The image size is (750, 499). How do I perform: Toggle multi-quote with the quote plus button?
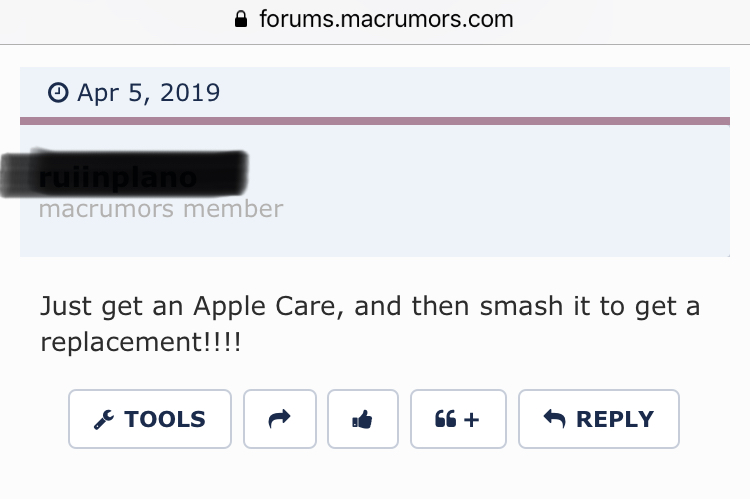[458, 419]
